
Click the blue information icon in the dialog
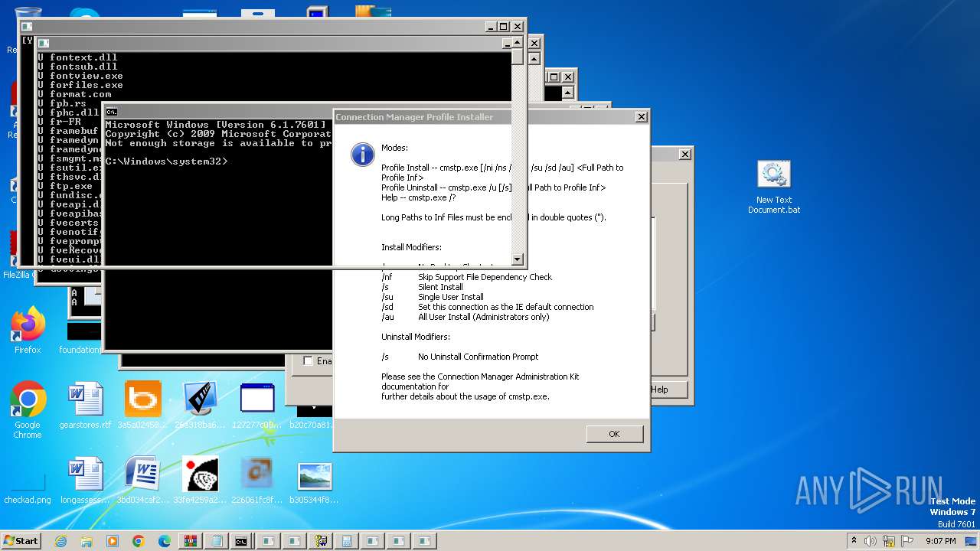click(x=363, y=154)
